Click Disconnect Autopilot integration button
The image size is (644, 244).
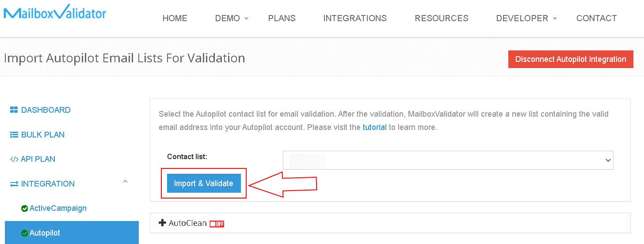pyautogui.click(x=570, y=59)
